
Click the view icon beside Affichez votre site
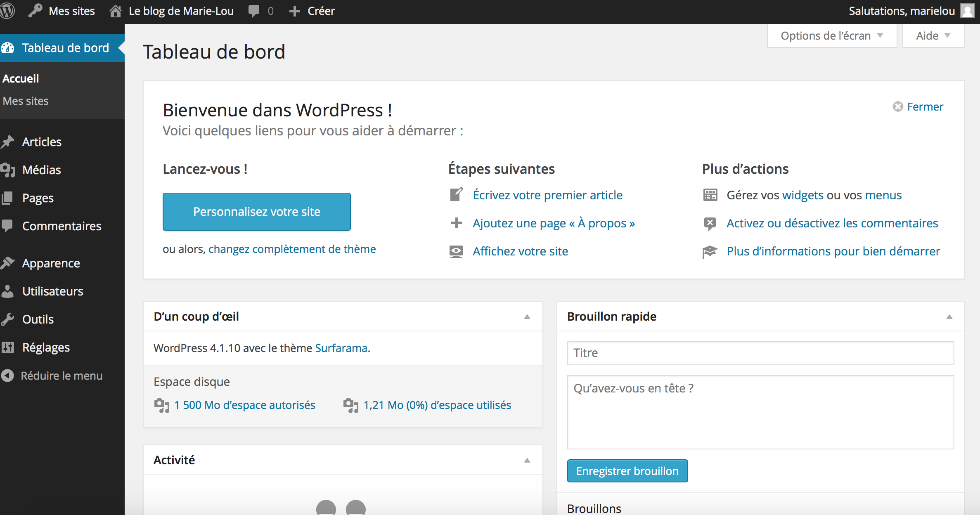tap(456, 251)
